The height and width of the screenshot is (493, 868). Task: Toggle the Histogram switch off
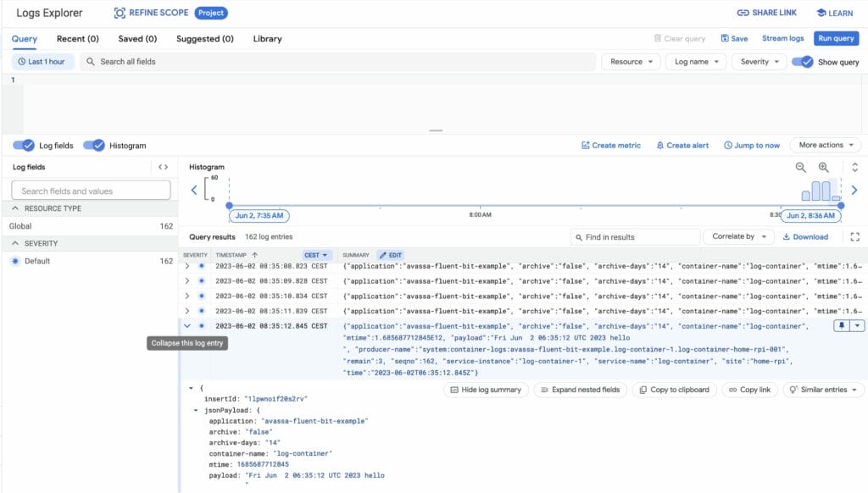(93, 146)
